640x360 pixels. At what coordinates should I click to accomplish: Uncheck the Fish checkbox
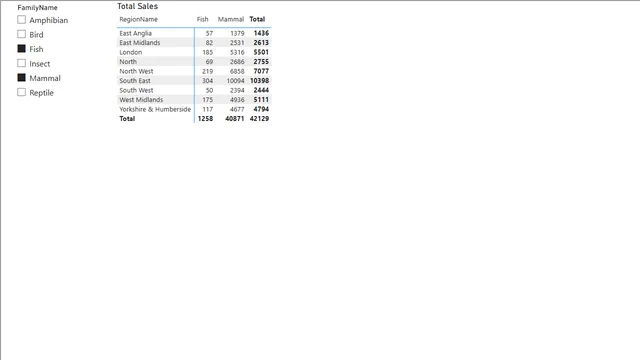pyautogui.click(x=22, y=49)
